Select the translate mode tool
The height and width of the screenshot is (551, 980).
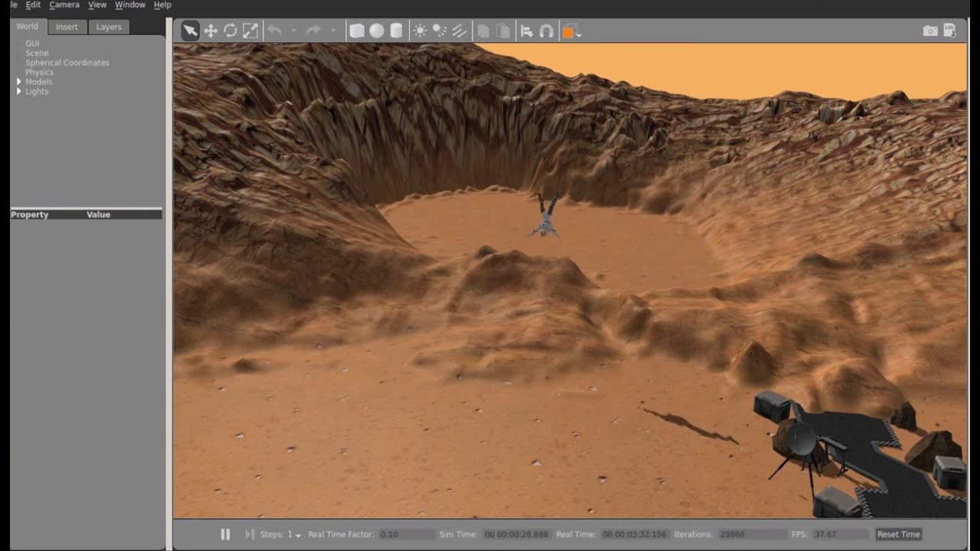211,31
